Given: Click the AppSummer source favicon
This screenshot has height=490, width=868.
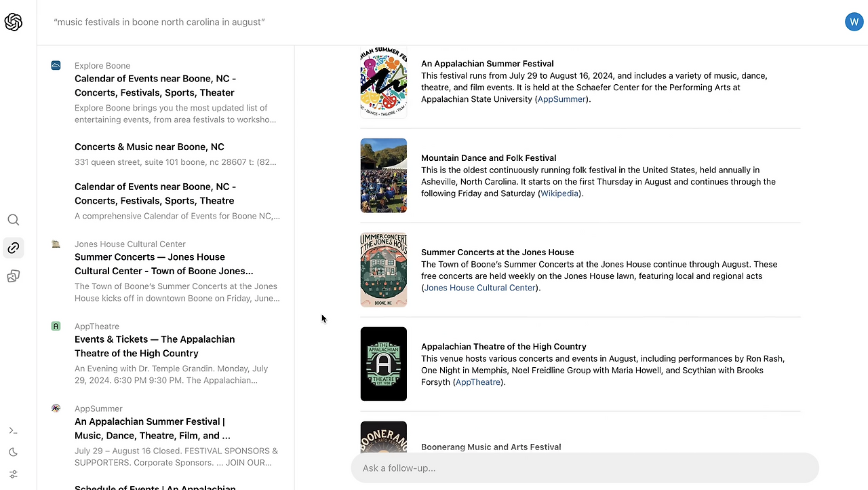Looking at the screenshot, I should coord(56,409).
